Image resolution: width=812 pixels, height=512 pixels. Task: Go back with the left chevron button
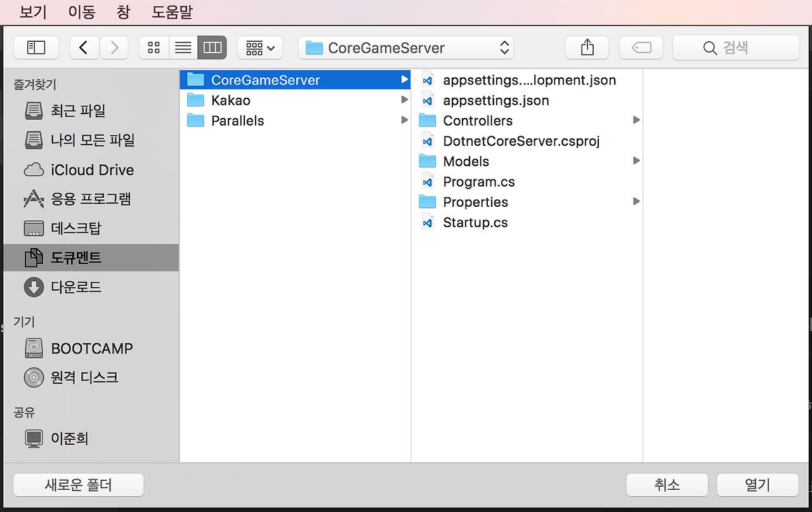point(84,48)
